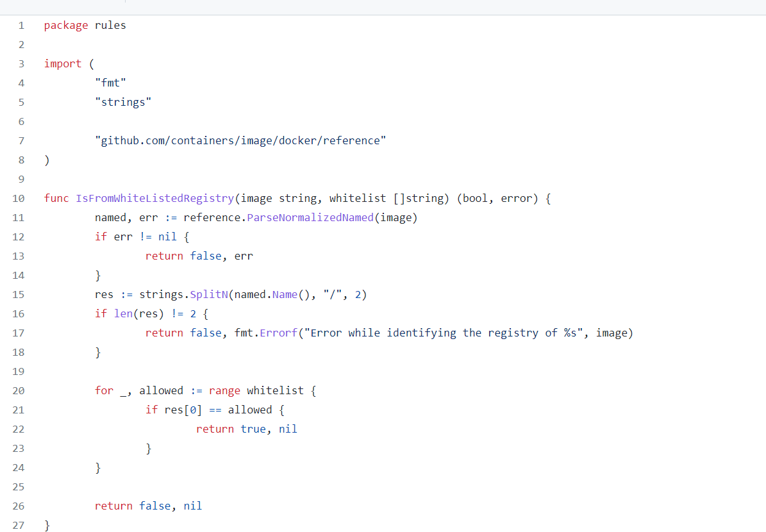Select the package rules declaration
Screen dimensions: 766x532
(84, 25)
